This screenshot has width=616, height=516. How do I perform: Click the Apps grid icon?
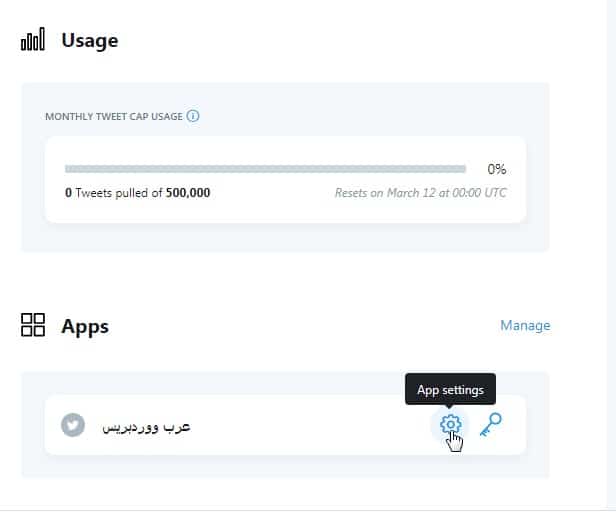tap(34, 325)
